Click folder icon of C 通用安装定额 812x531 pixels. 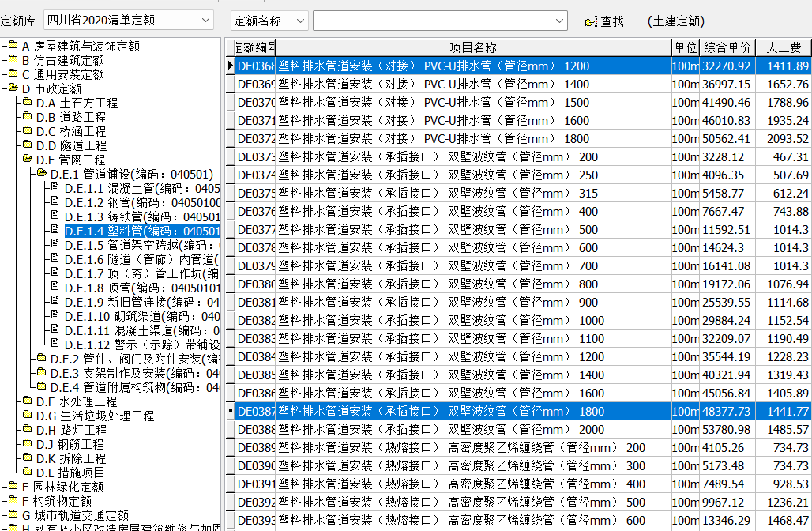[13, 73]
